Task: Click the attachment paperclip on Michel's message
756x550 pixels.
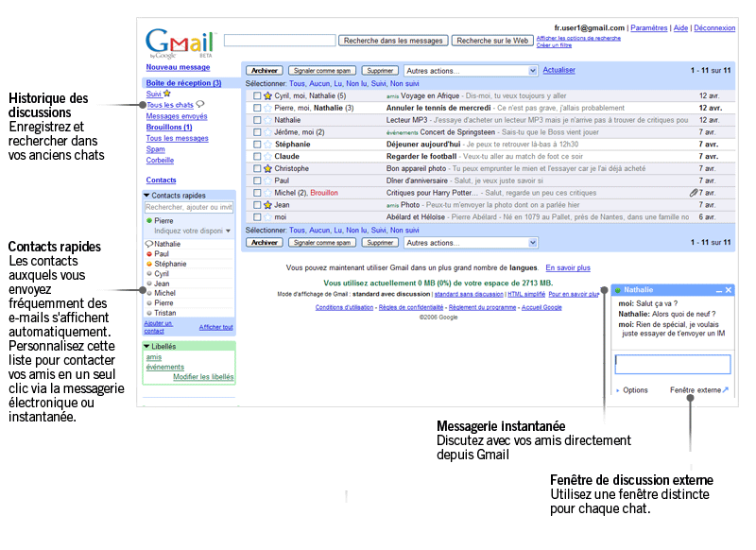Action: [694, 193]
